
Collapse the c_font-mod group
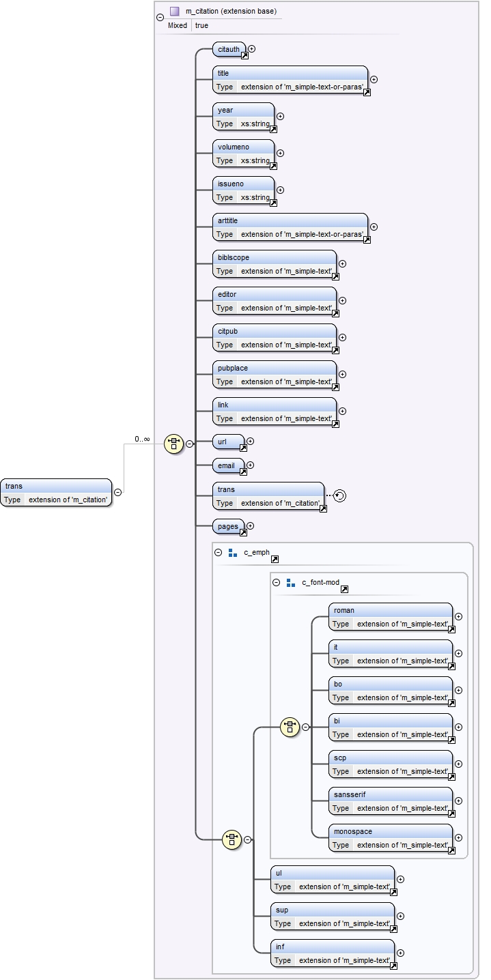pos(276,583)
